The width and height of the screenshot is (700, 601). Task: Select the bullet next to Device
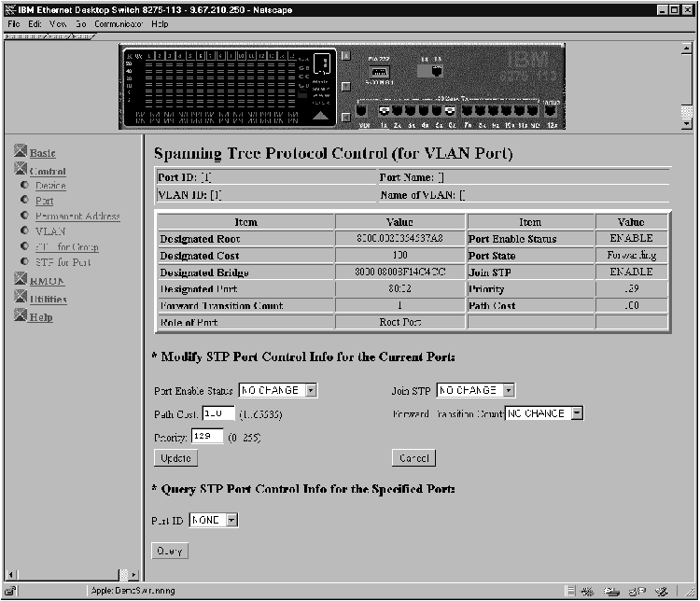tap(25, 186)
